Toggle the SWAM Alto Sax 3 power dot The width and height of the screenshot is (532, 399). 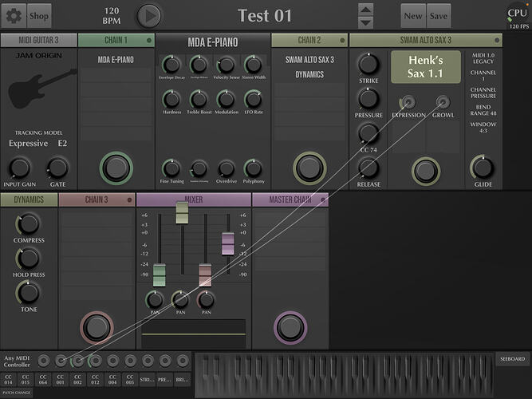point(497,41)
